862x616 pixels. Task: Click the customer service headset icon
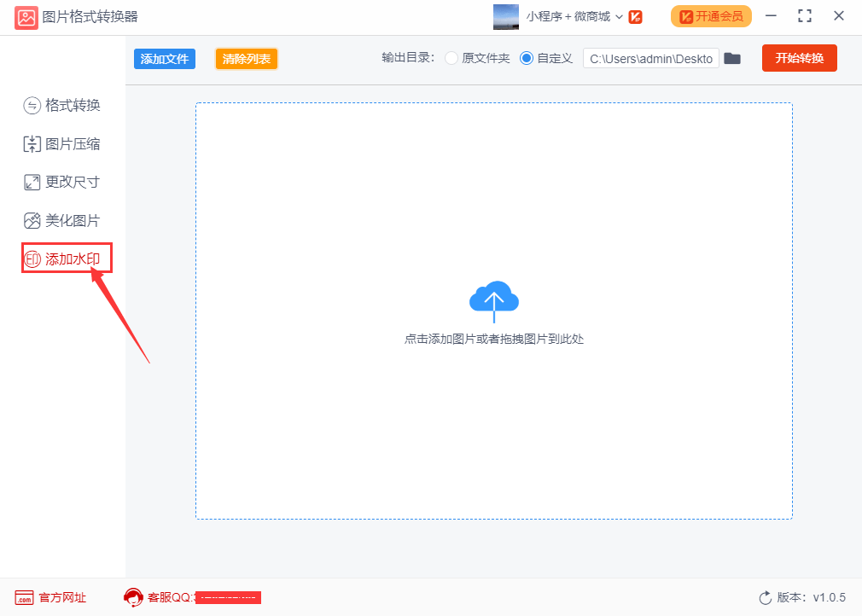pos(132,597)
